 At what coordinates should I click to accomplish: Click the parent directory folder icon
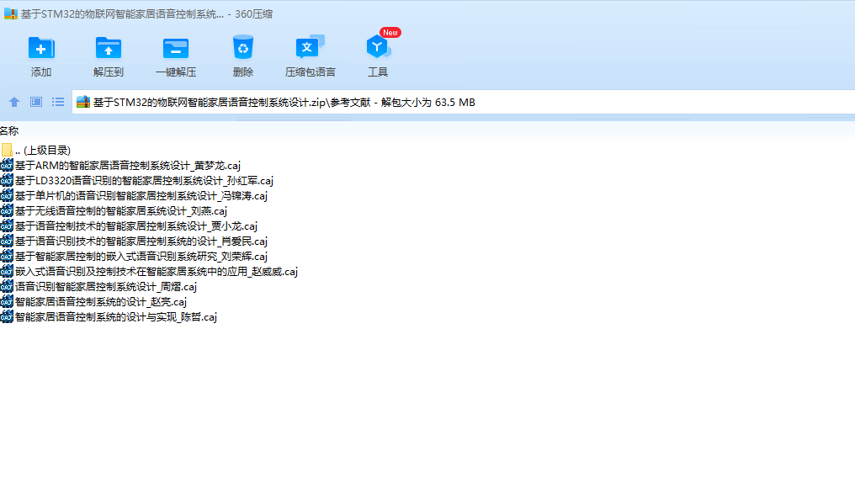7,150
